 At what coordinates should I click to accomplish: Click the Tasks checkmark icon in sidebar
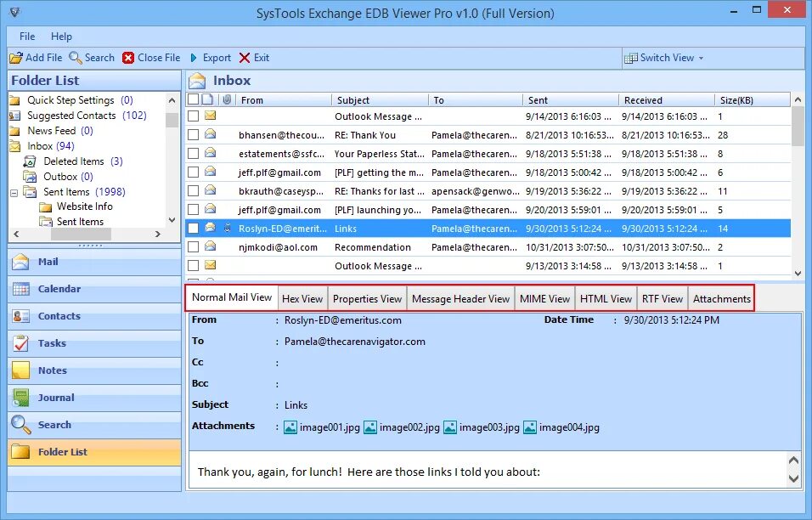20,343
